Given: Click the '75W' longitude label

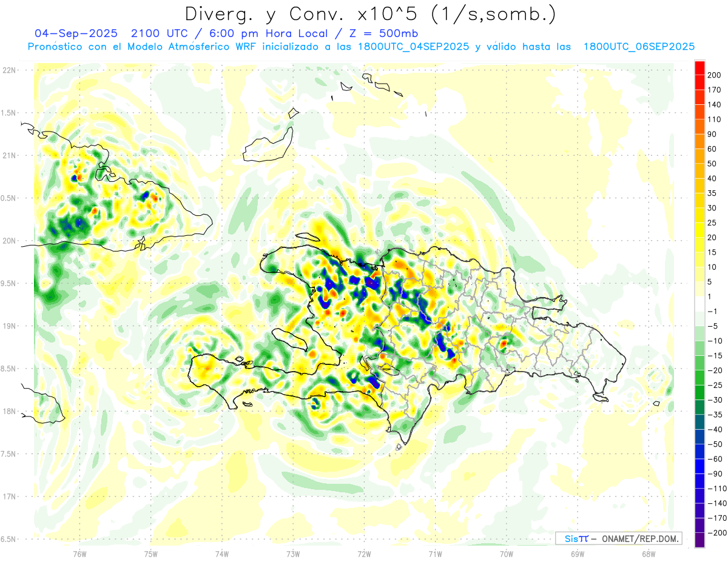Looking at the screenshot, I should (x=151, y=554).
